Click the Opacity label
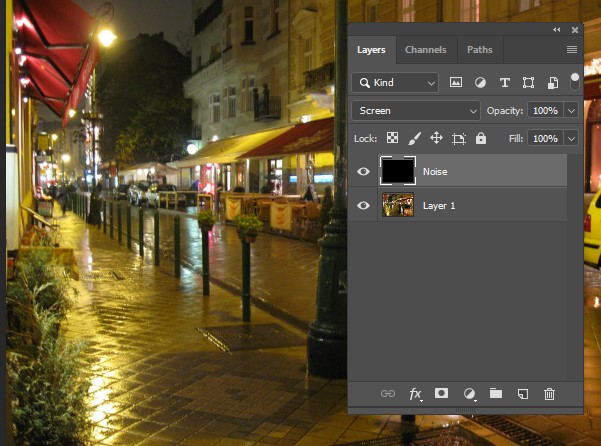The height and width of the screenshot is (446, 601). 504,111
